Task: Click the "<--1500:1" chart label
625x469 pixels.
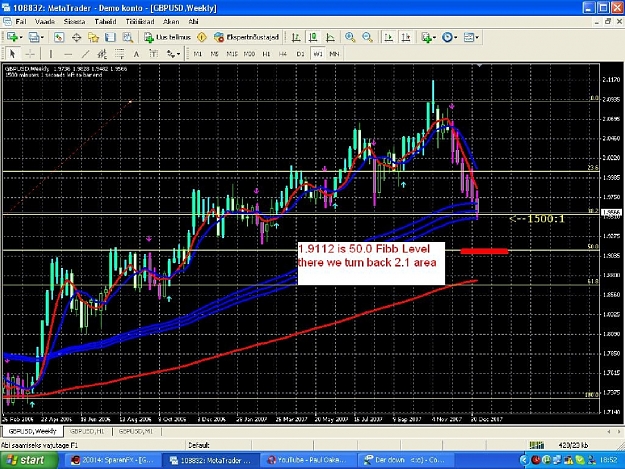Action: click(x=537, y=218)
